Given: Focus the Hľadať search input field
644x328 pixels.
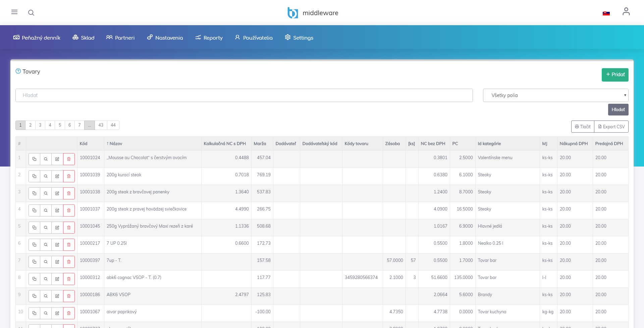Looking at the screenshot, I should (244, 95).
